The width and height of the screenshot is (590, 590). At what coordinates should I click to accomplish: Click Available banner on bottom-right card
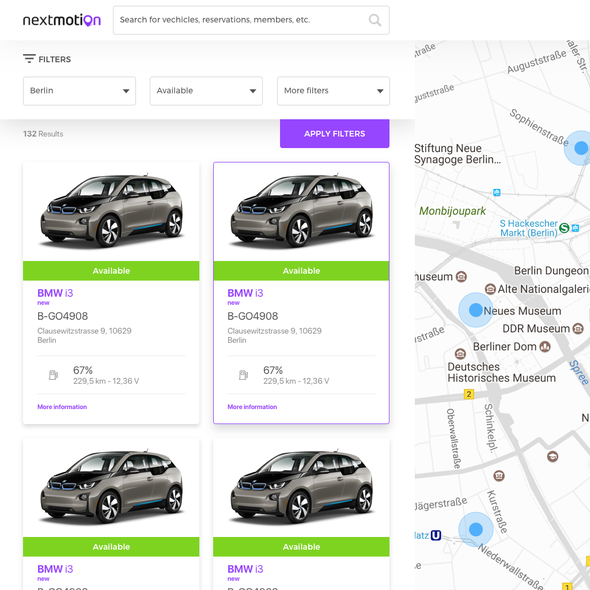[x=301, y=547]
